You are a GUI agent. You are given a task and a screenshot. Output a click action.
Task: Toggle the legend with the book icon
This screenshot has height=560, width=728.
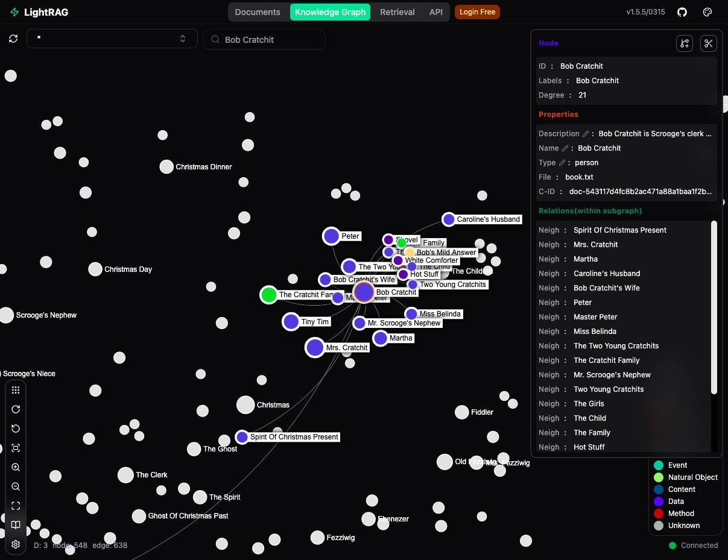click(x=16, y=525)
